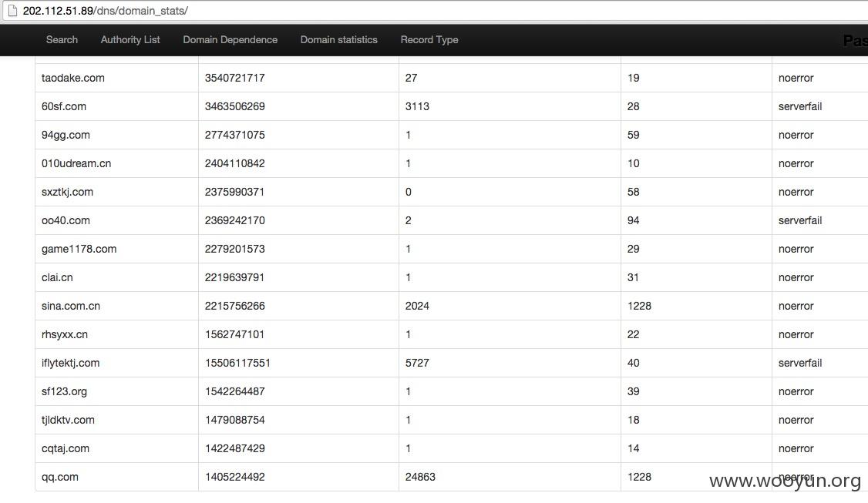Click the value 1405224492

coord(234,477)
